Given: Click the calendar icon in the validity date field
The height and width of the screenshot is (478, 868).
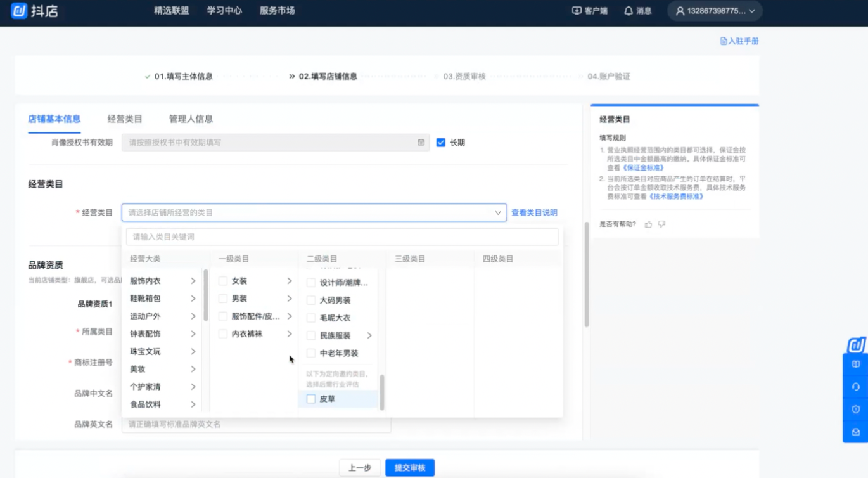Looking at the screenshot, I should (421, 143).
